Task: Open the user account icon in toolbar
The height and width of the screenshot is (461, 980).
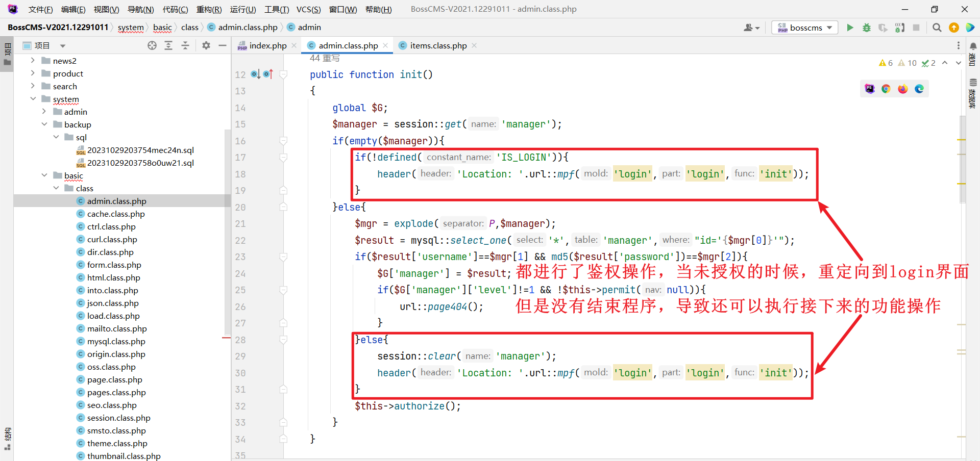Action: coord(751,28)
